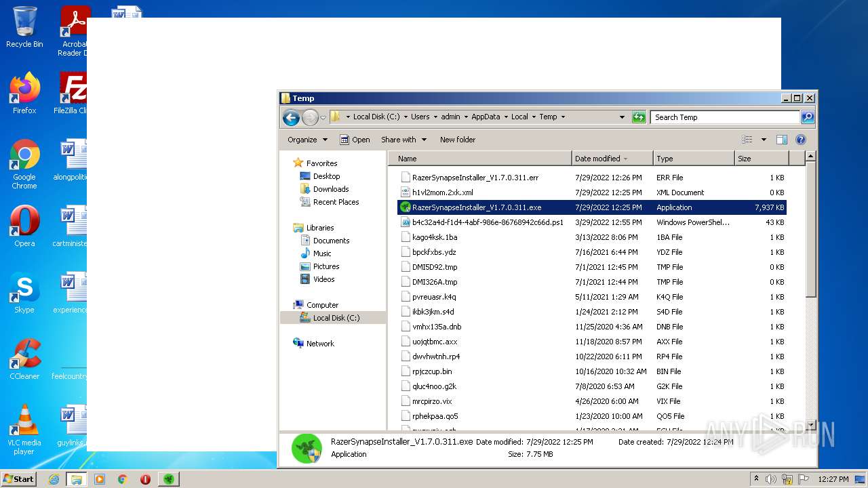Sort by Size column header
Viewport: 868px width, 488px height.
point(762,159)
